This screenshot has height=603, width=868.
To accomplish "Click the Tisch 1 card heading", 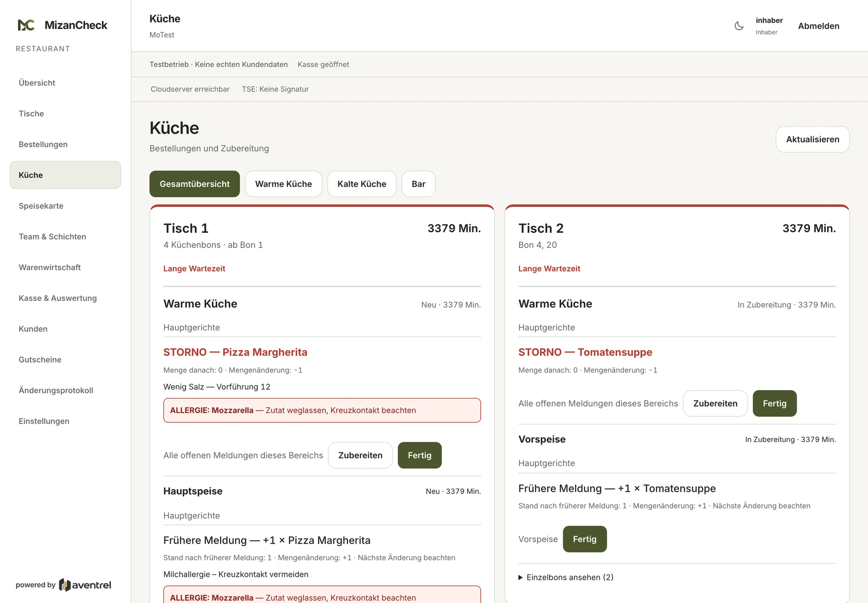I will [186, 228].
